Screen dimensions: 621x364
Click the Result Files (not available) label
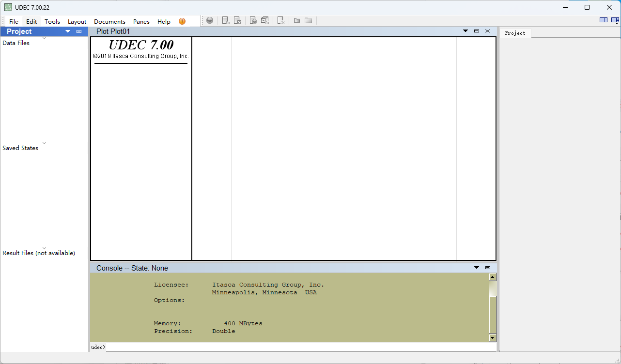39,253
